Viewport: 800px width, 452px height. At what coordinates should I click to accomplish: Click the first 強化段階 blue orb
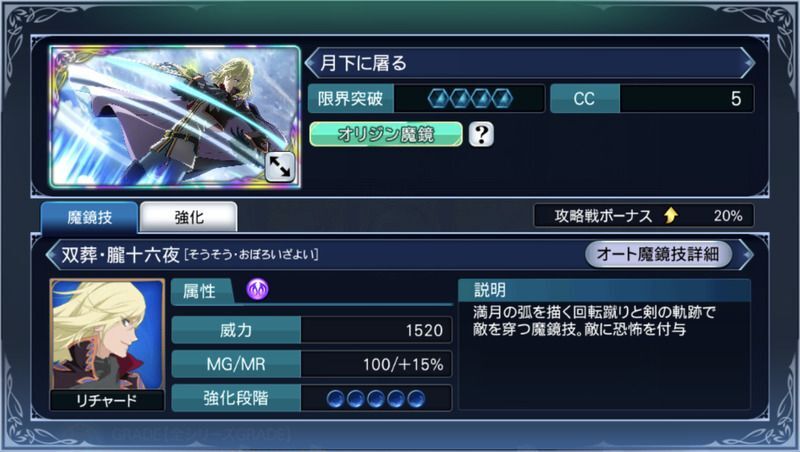point(335,398)
